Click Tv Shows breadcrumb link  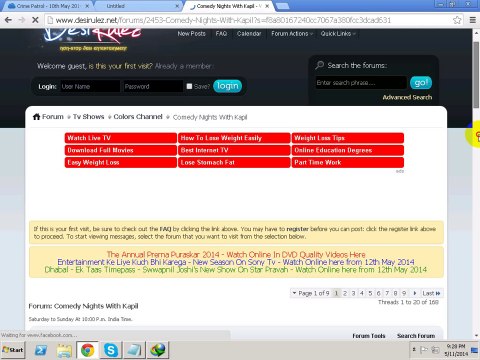click(88, 117)
